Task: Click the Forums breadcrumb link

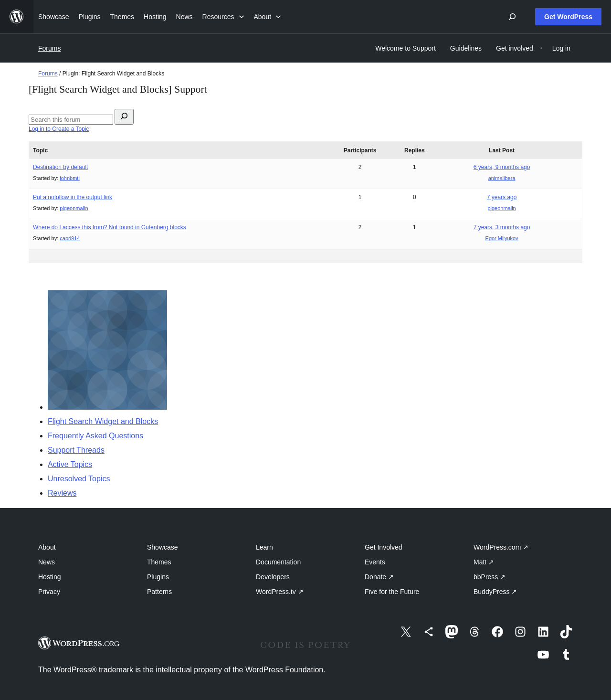Action: [48, 74]
